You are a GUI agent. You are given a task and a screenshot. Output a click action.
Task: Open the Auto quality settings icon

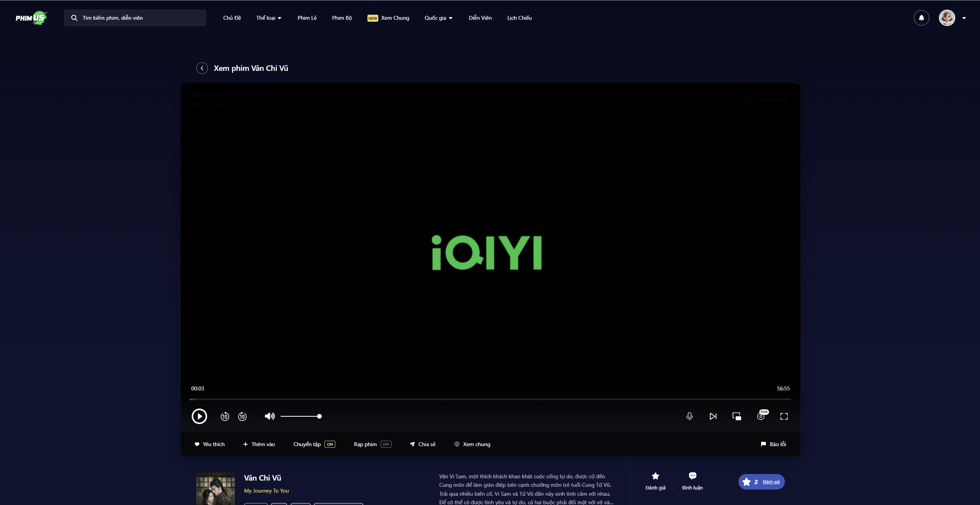click(761, 416)
